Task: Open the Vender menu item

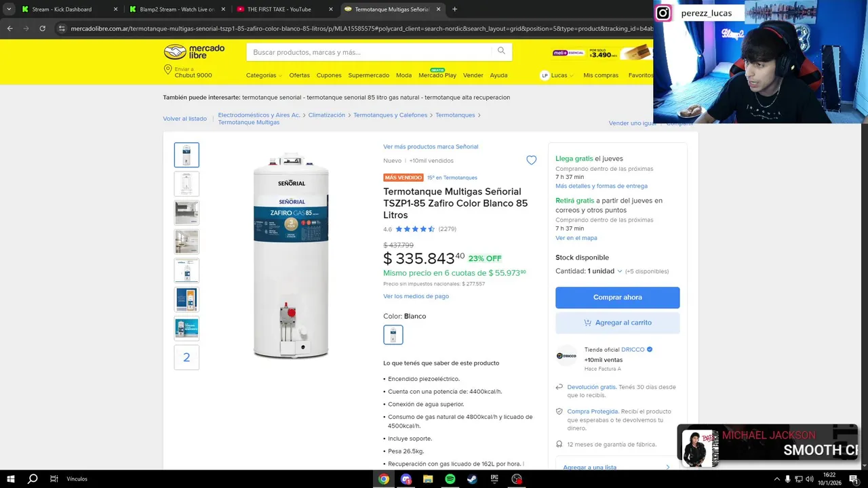Action: point(473,75)
